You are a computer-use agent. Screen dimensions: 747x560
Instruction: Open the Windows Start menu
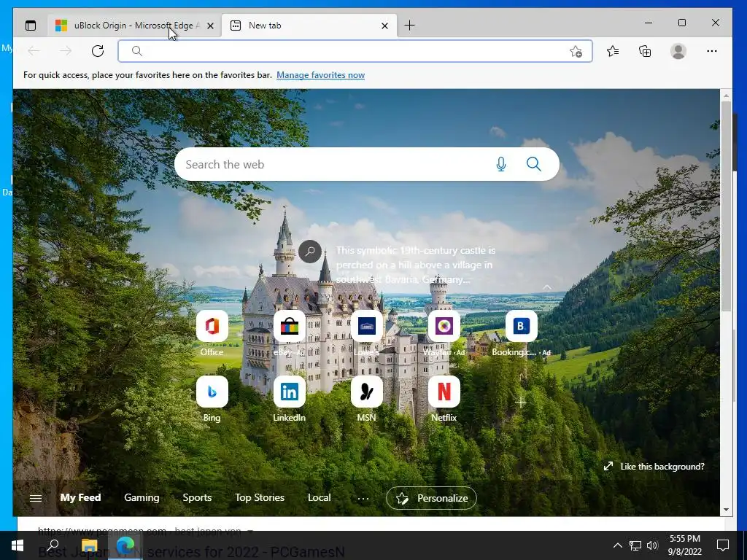18,545
